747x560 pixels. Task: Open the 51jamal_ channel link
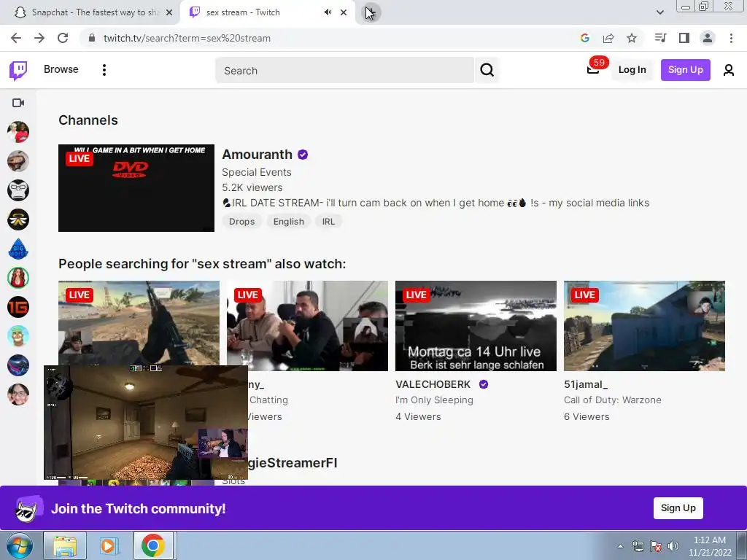click(x=586, y=384)
